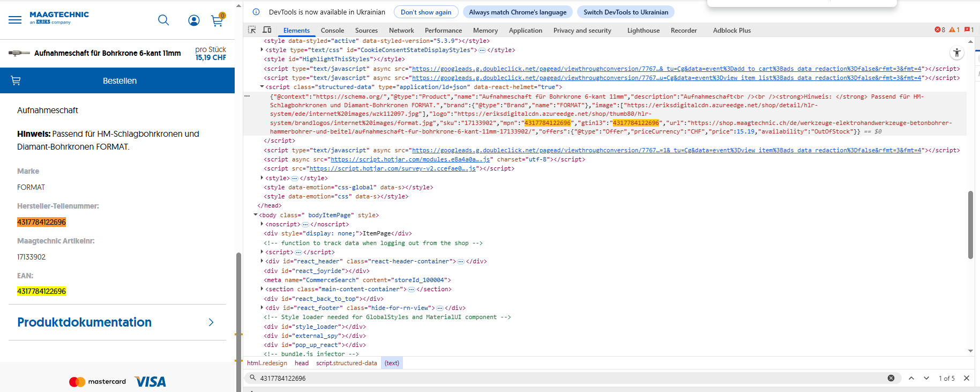The width and height of the screenshot is (980, 392).
Task: Click highlighted EAN value on product page
Action: tap(42, 291)
